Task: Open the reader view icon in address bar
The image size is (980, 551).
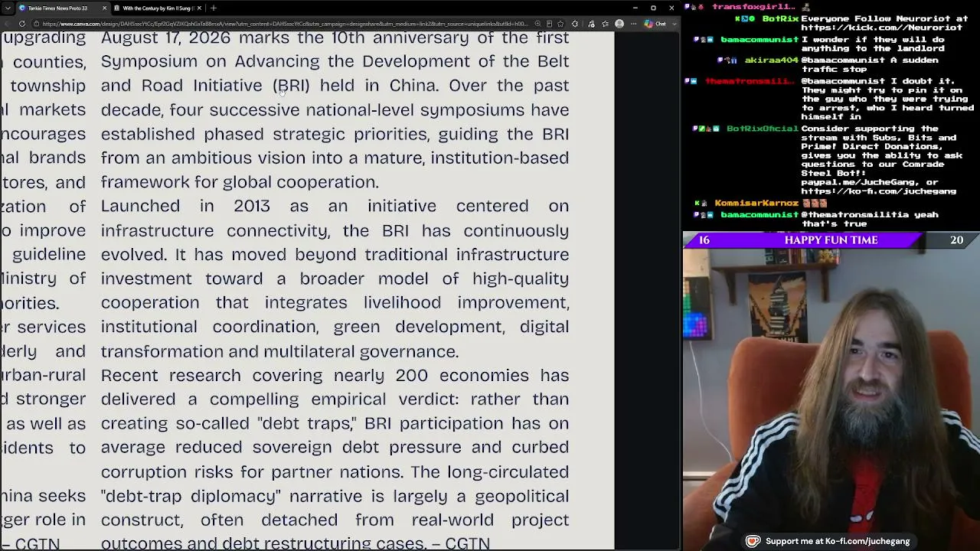Action: (549, 24)
